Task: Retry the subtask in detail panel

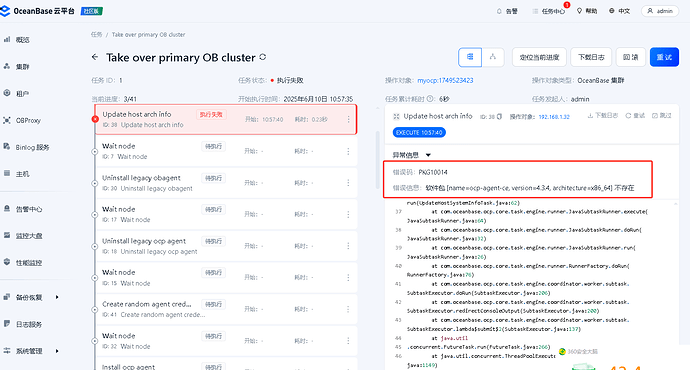Action: pyautogui.click(x=635, y=116)
